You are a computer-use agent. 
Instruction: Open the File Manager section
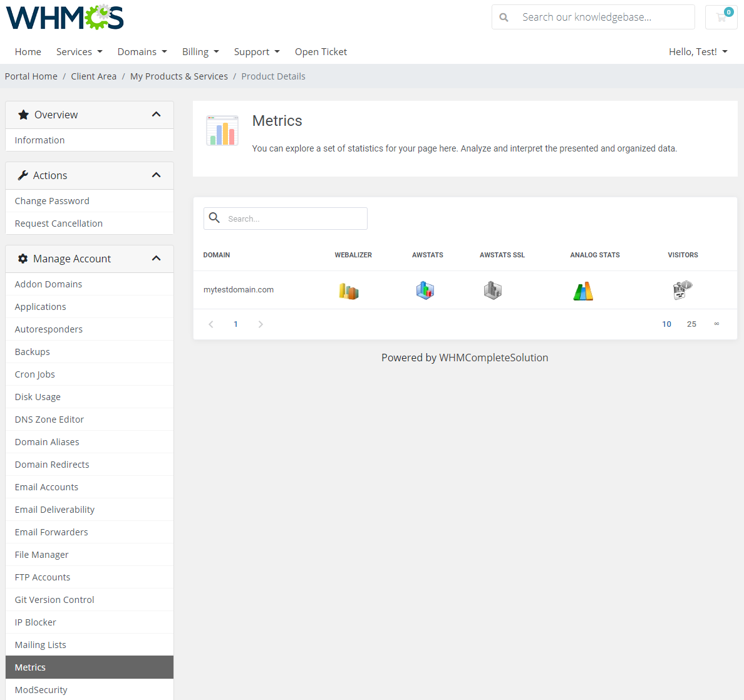pyautogui.click(x=41, y=554)
